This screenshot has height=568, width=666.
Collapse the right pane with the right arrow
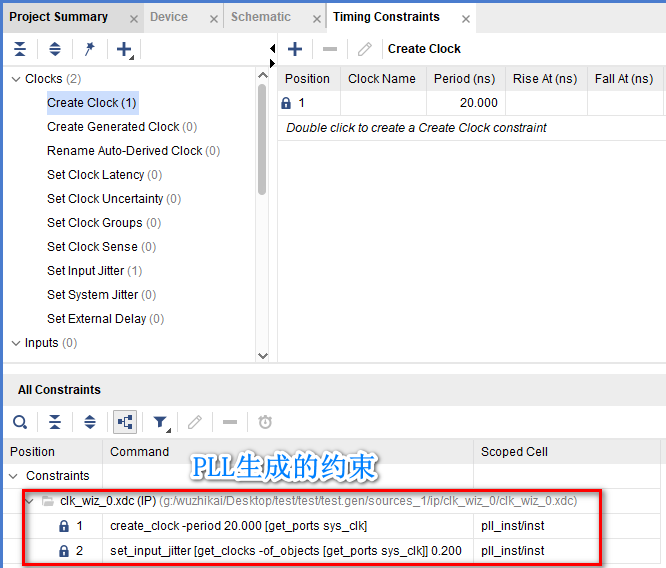(x=272, y=63)
